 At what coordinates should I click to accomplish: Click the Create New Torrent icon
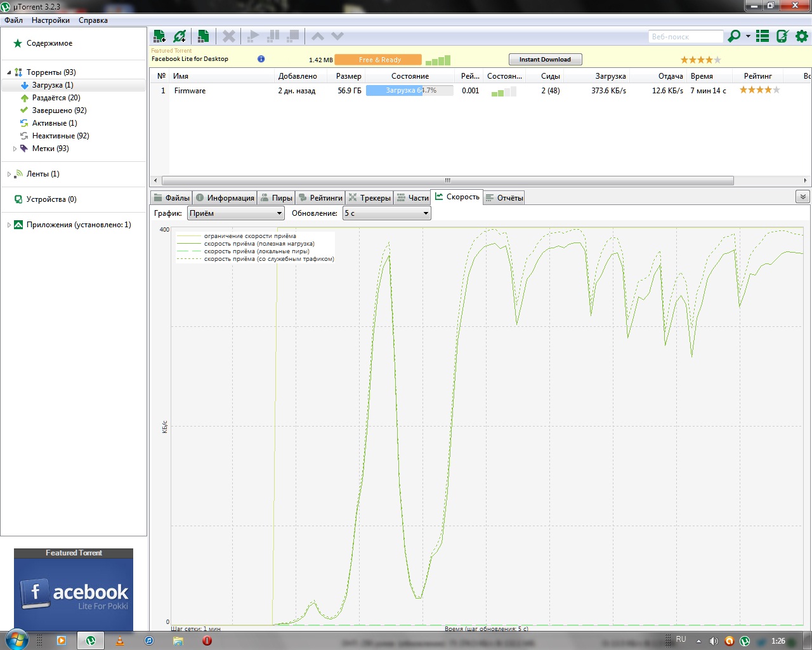coord(203,36)
